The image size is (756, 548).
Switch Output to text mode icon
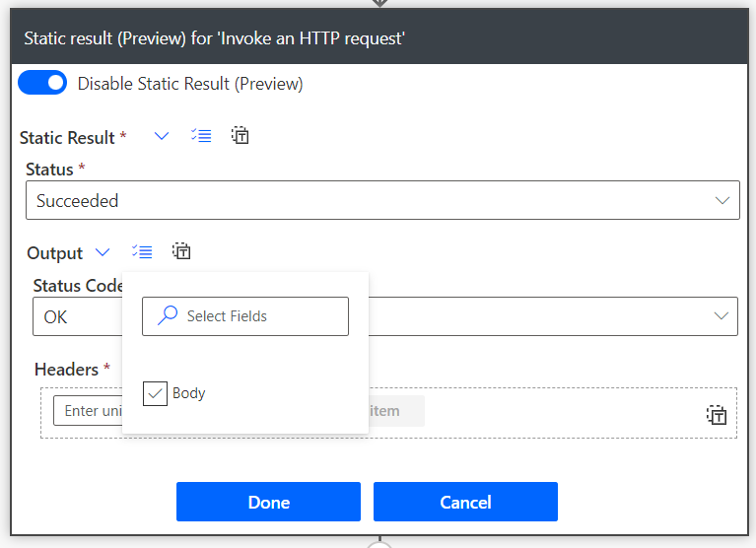tap(180, 252)
